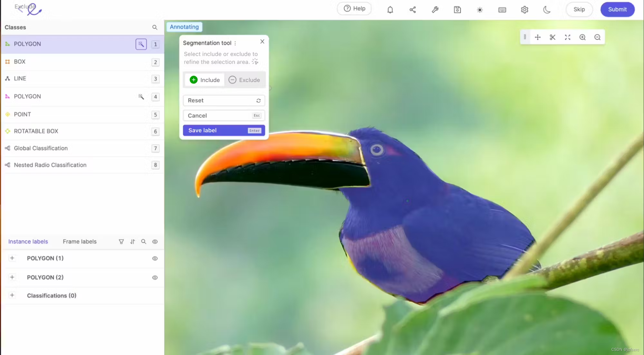Expand the POLYGON (1) instance entry
Viewport: 644px width, 355px height.
pyautogui.click(x=12, y=258)
